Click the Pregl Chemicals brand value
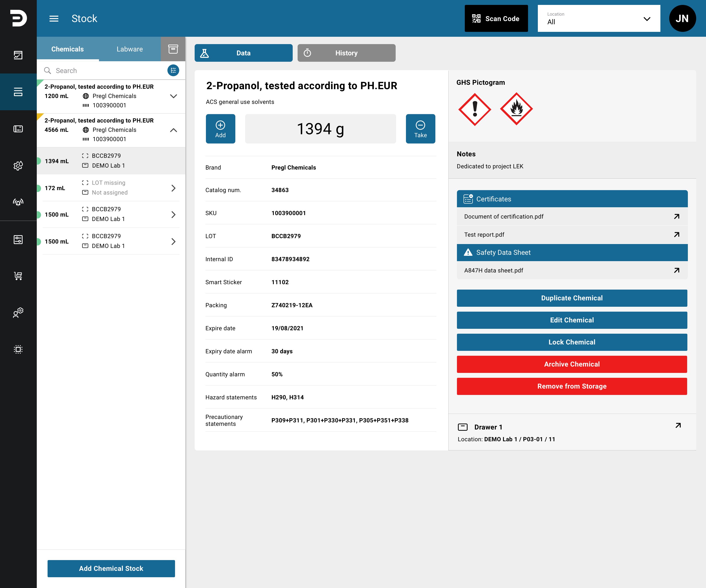 point(293,167)
